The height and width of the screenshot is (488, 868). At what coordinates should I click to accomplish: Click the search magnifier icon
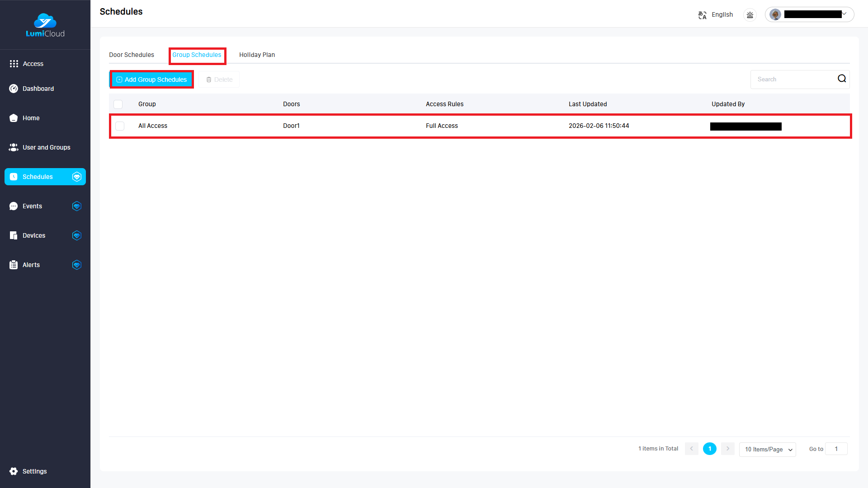click(841, 79)
